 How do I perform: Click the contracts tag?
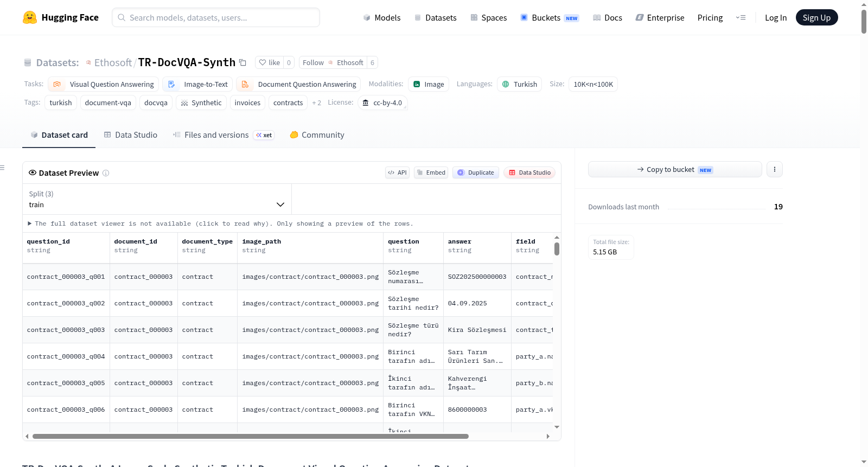(288, 103)
